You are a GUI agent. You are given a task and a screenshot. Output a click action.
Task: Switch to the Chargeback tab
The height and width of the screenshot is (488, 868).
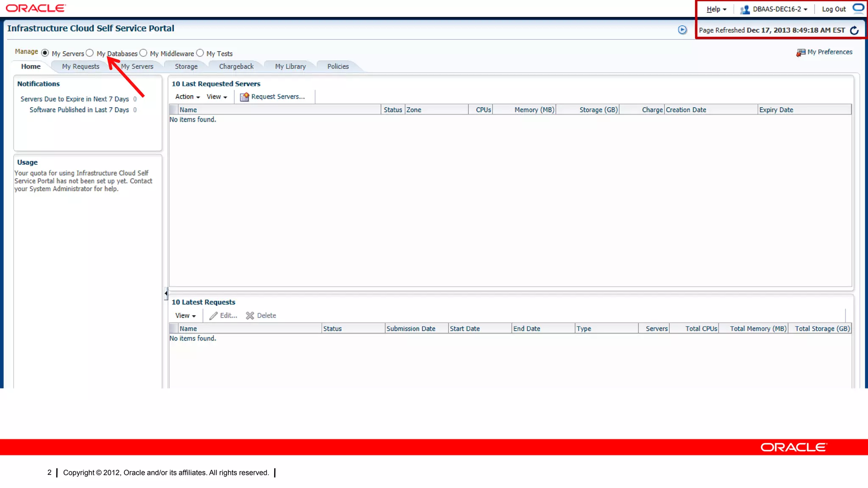coord(236,67)
